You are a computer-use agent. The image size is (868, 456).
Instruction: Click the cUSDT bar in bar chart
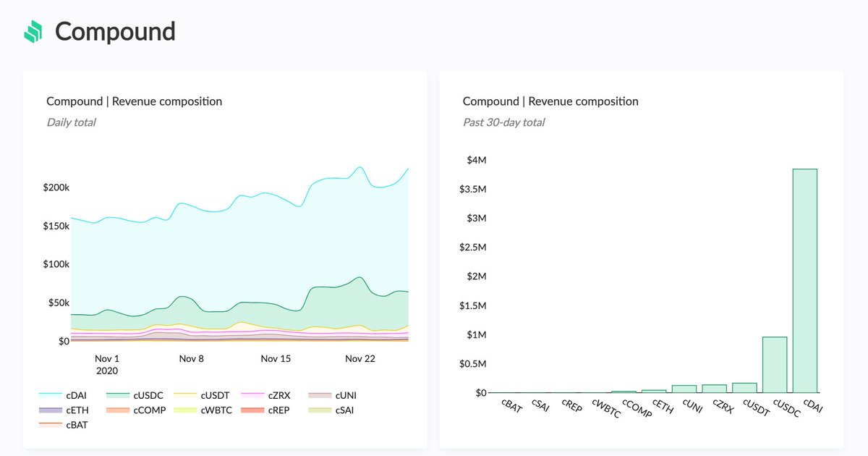click(744, 388)
